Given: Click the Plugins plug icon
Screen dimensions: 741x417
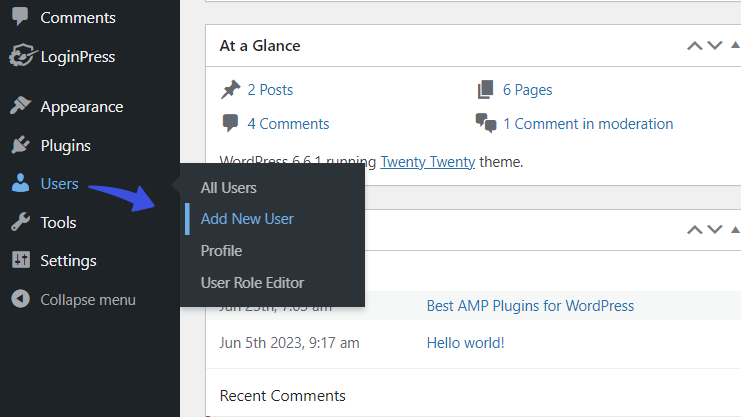Looking at the screenshot, I should (x=20, y=145).
